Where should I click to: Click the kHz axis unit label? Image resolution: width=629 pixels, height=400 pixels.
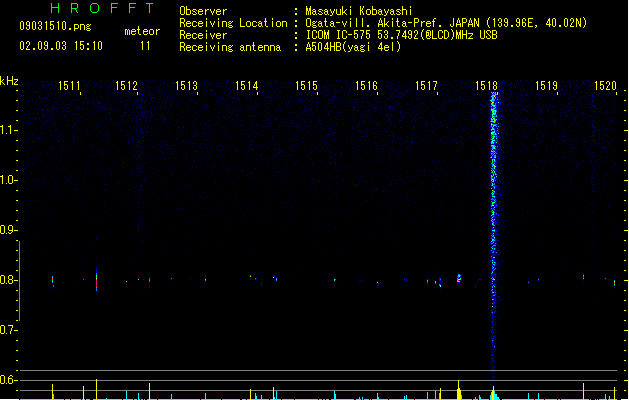(x=9, y=81)
